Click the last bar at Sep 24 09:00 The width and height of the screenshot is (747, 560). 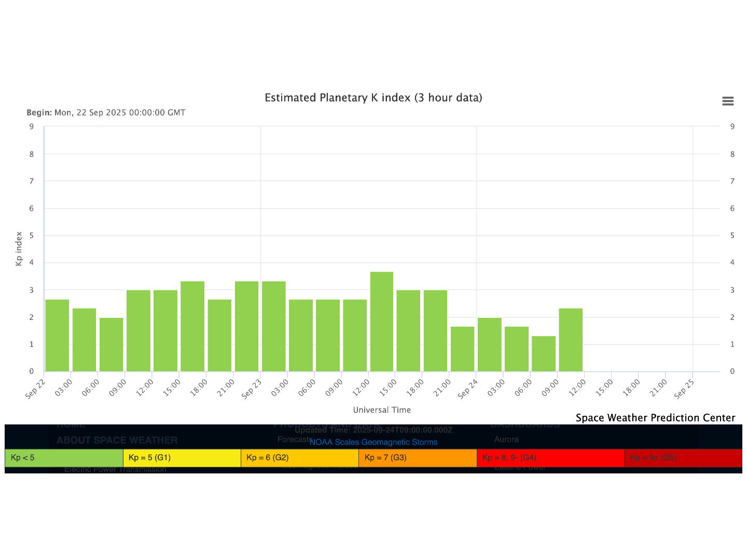(571, 340)
